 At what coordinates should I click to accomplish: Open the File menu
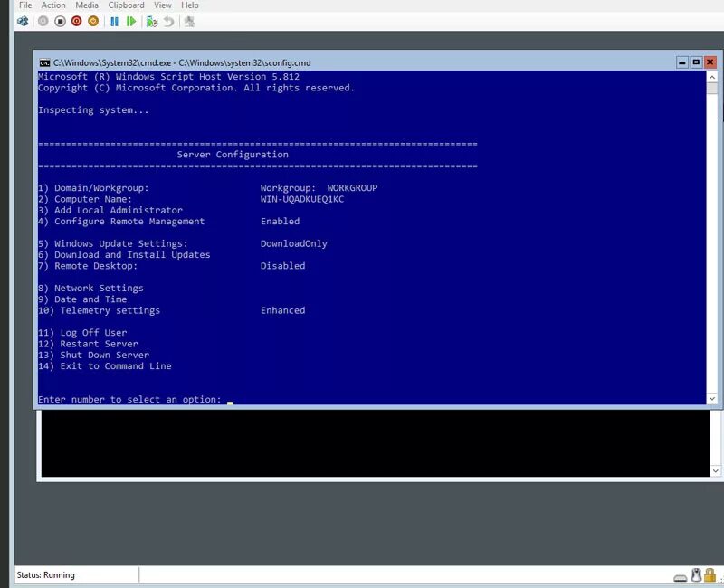25,5
